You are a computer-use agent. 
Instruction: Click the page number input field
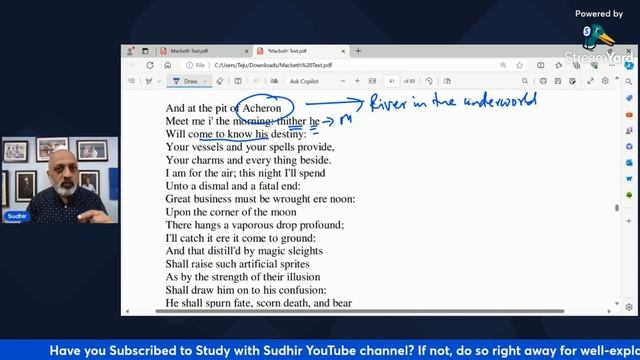pos(391,81)
